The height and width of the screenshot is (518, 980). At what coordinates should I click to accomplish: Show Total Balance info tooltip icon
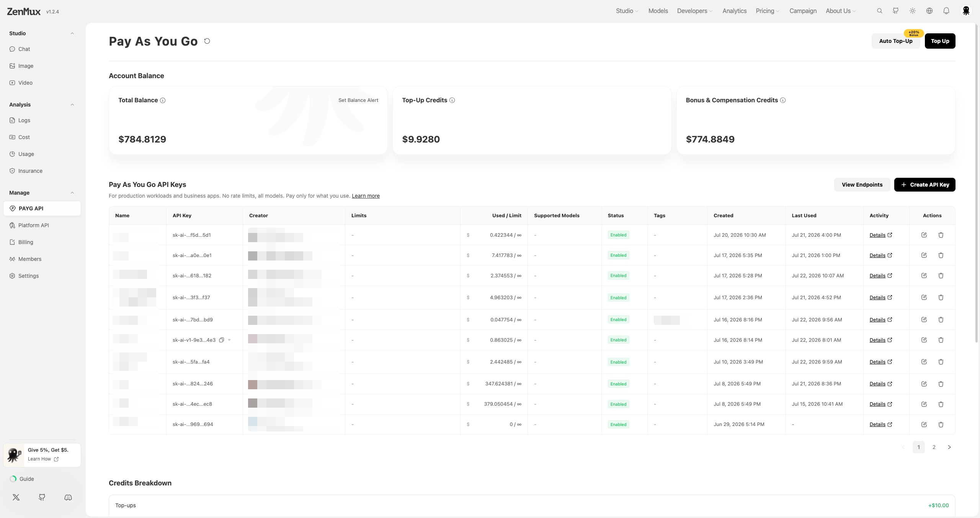163,100
